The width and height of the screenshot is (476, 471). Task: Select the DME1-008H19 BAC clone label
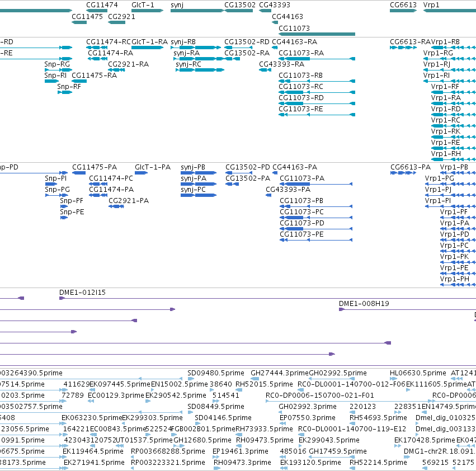click(x=364, y=304)
